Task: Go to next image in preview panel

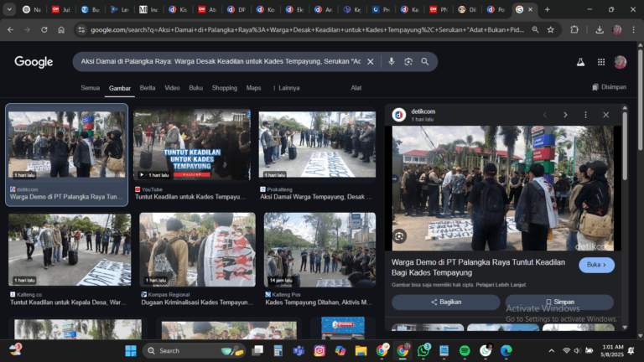Action: coord(565,115)
